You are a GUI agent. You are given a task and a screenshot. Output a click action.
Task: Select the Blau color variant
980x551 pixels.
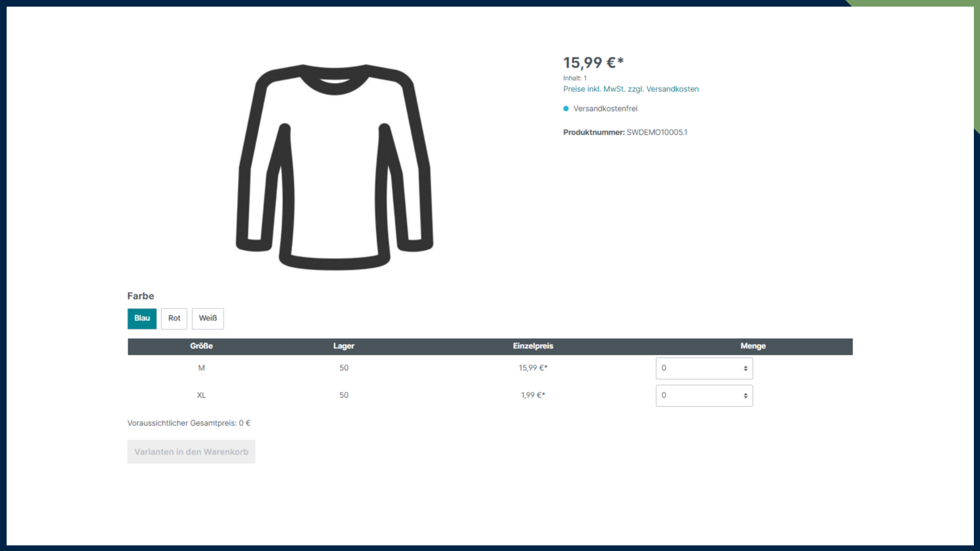point(142,318)
